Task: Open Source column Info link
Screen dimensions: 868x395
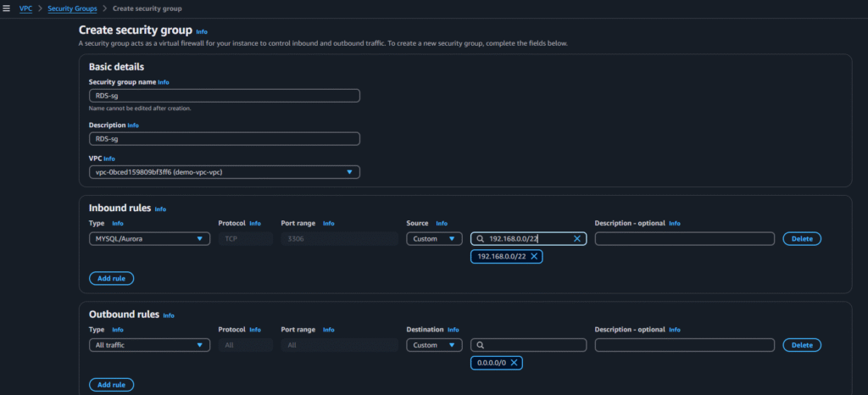Action: [441, 224]
